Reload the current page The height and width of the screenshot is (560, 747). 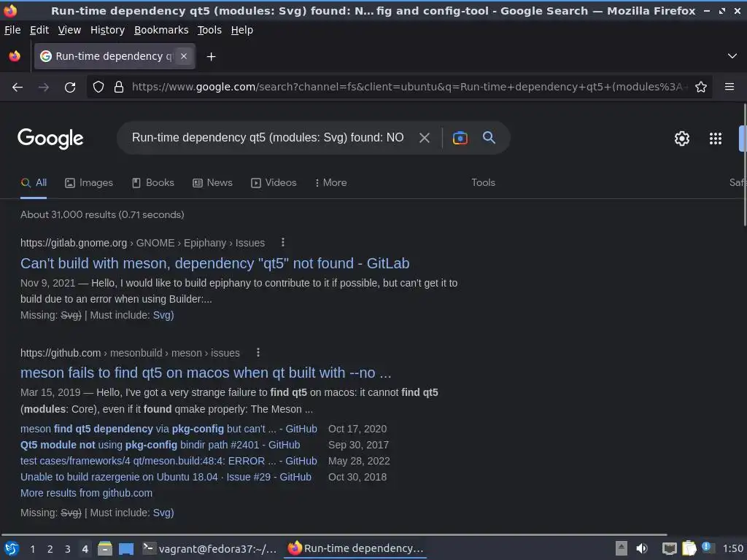(70, 87)
